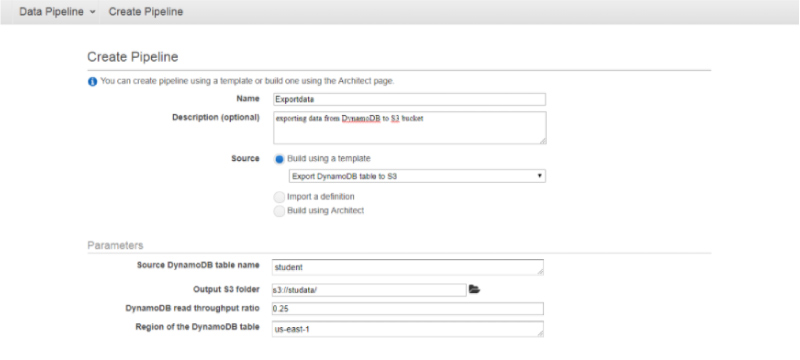Click the DynamoDB read throughput ratio label
Screen dimensions: 800x360
tap(192, 308)
